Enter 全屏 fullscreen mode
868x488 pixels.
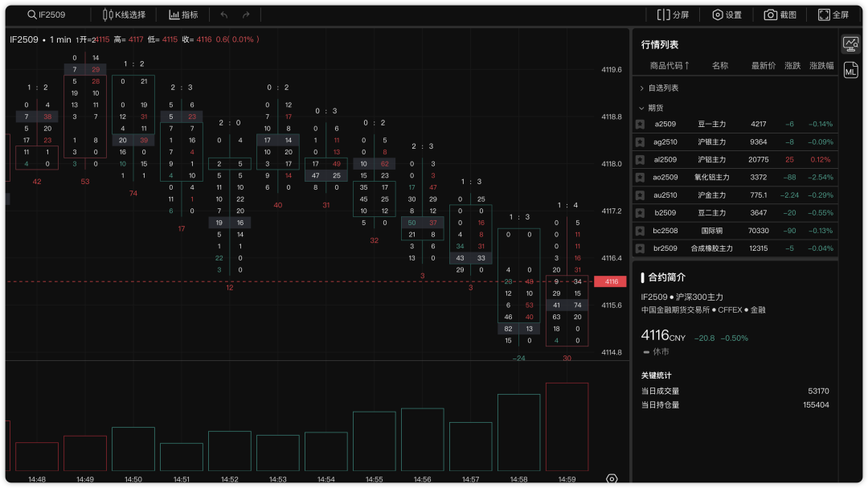833,14
